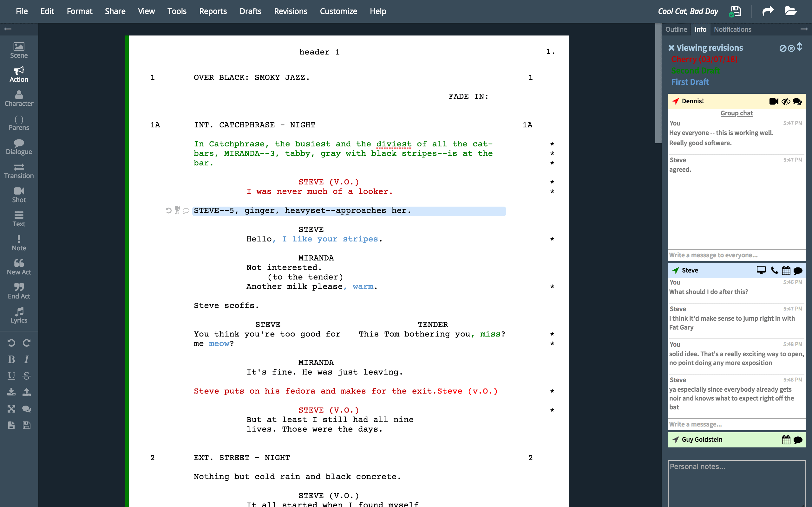
Task: Open the Revisions menu
Action: point(289,11)
